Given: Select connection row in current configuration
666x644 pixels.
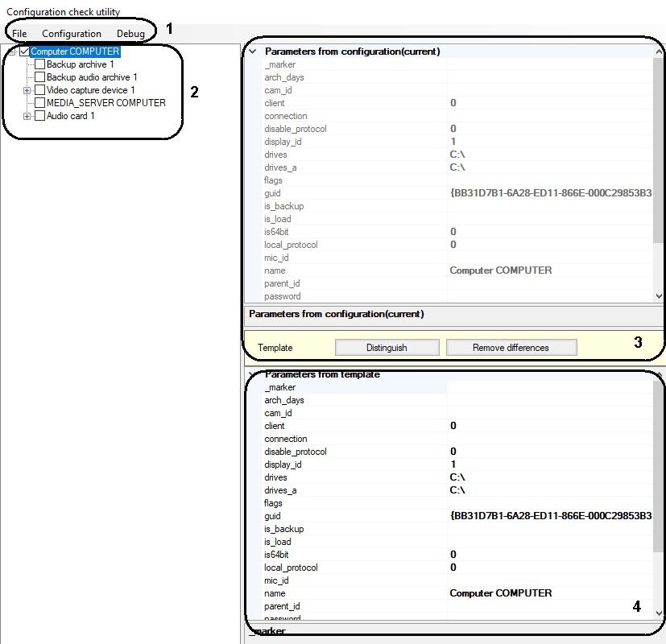Looking at the screenshot, I should point(457,116).
